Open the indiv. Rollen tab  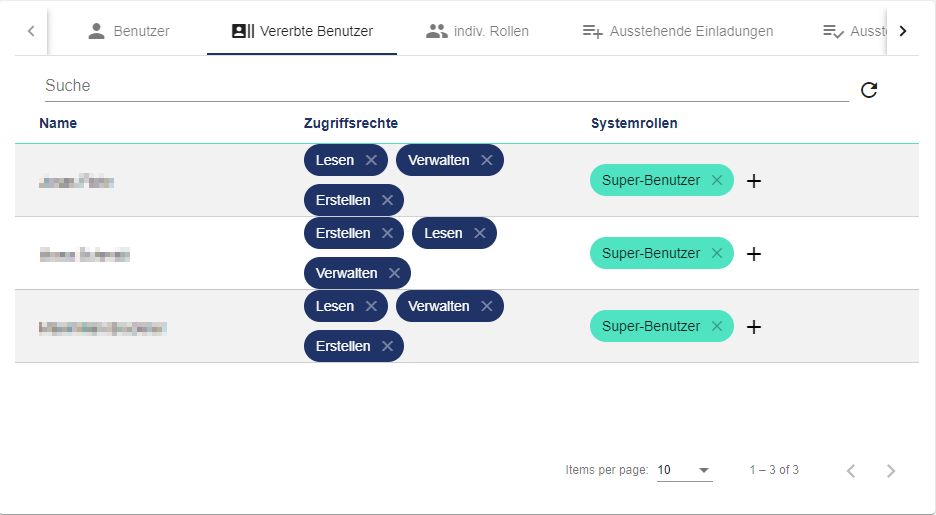tap(477, 31)
